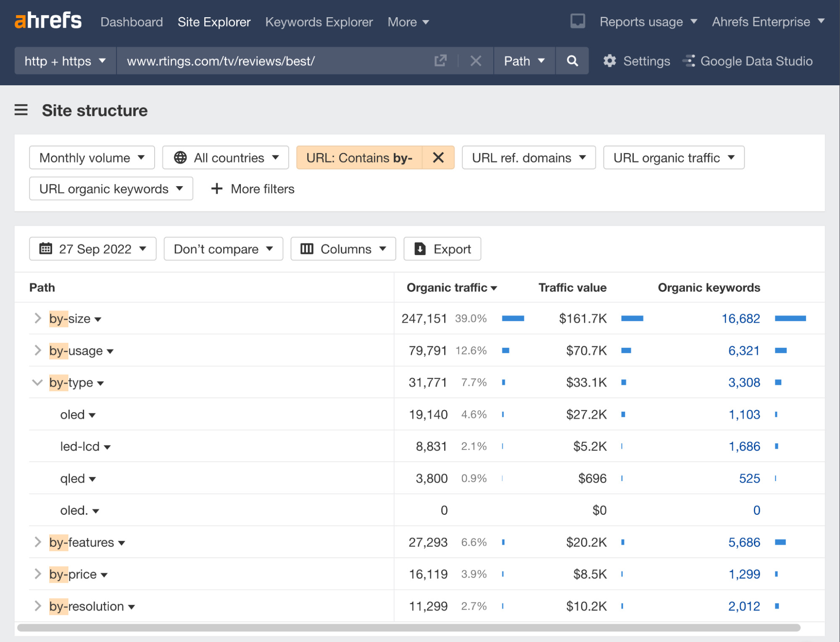840x642 pixels.
Task: Remove the URL Contains by- filter
Action: click(438, 158)
